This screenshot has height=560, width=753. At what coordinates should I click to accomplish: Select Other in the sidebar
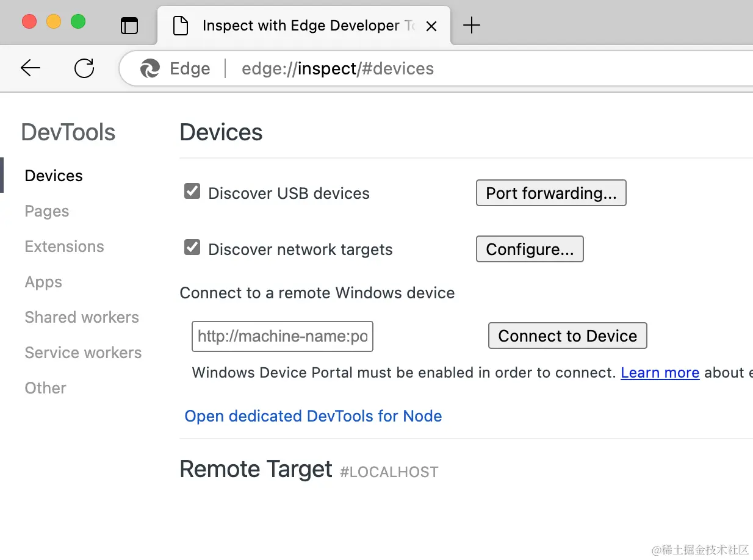click(x=45, y=388)
